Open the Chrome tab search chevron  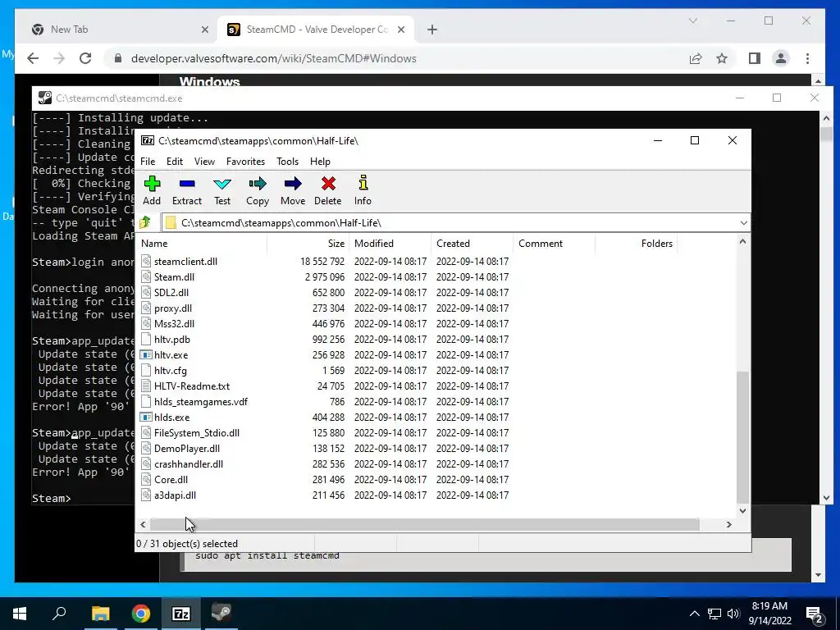tap(692, 21)
